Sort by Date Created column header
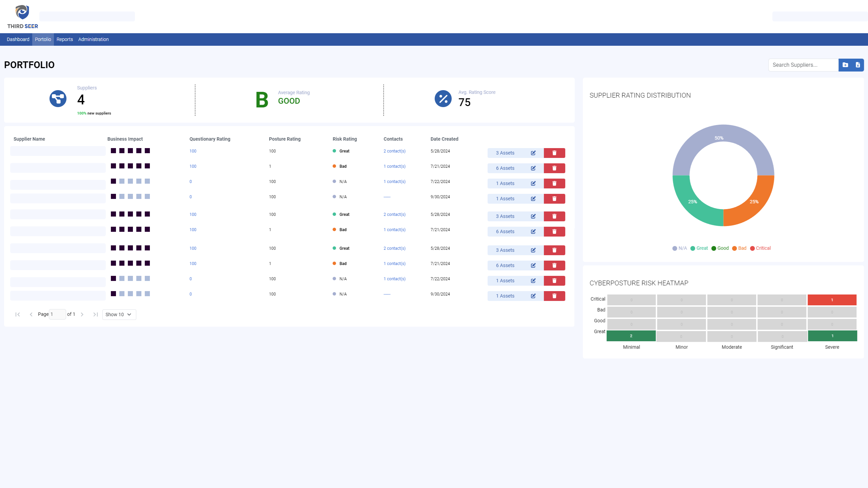Screen dimensions: 868x488 click(445, 139)
